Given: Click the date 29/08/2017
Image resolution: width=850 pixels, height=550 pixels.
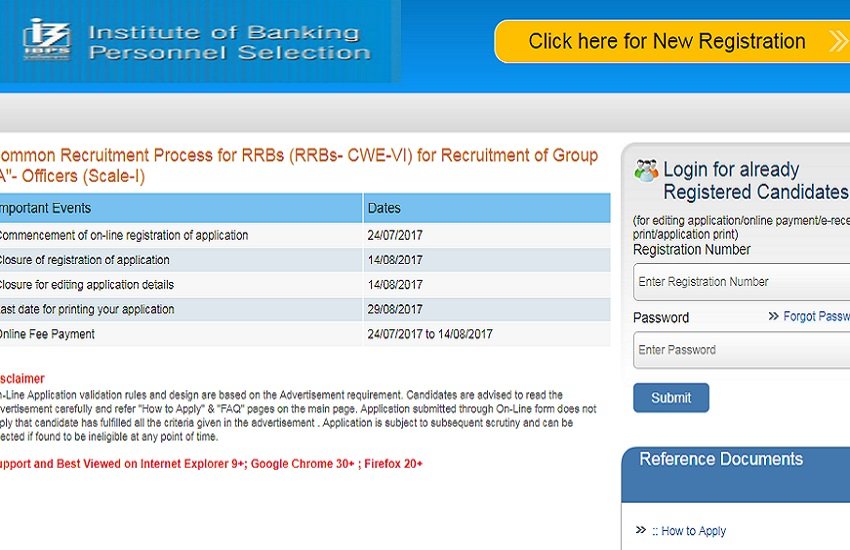Looking at the screenshot, I should 395,309.
